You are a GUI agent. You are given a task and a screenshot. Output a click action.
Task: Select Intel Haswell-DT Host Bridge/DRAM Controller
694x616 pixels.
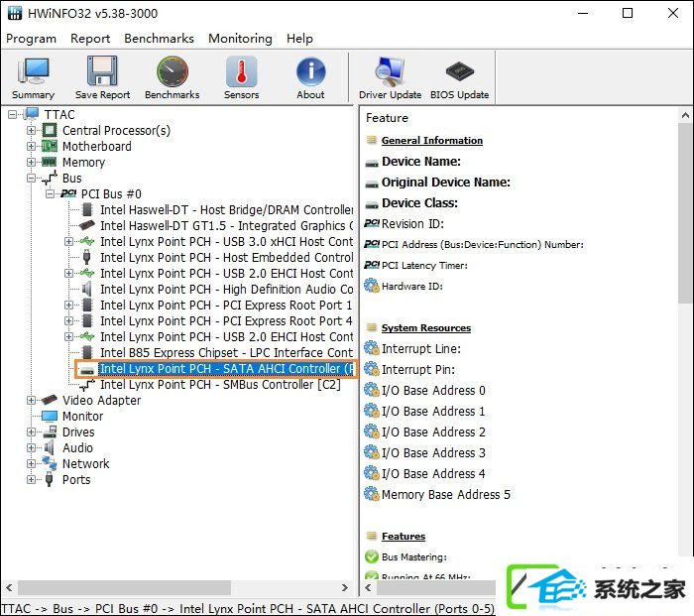227,210
